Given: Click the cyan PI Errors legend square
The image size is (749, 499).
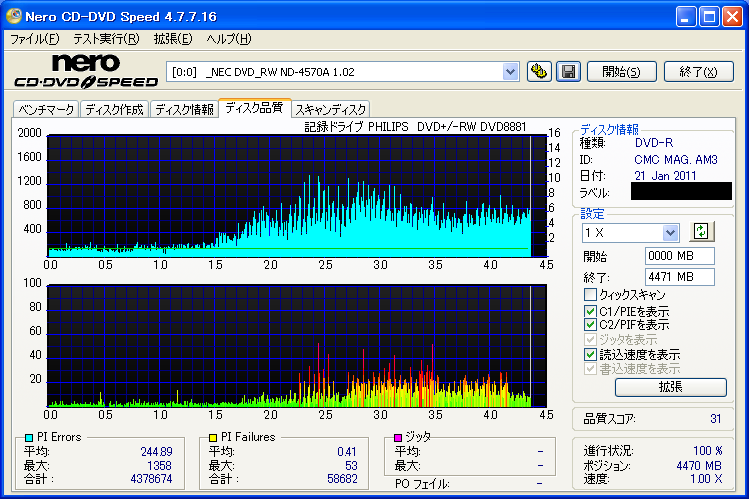Looking at the screenshot, I should [29, 437].
